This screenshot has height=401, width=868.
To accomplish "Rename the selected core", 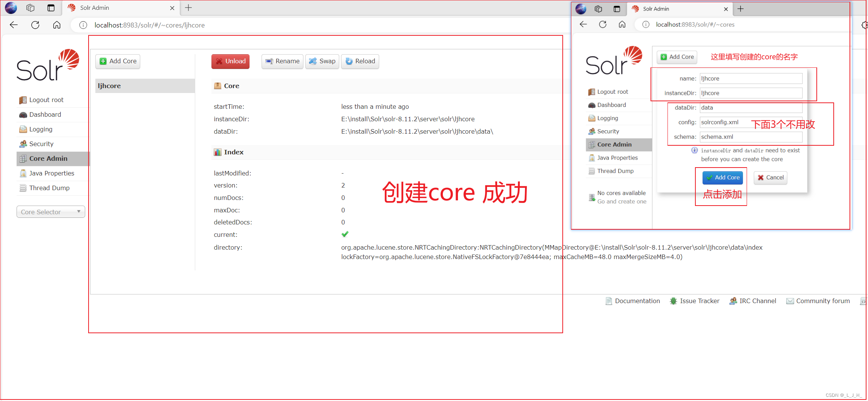I will coord(282,61).
